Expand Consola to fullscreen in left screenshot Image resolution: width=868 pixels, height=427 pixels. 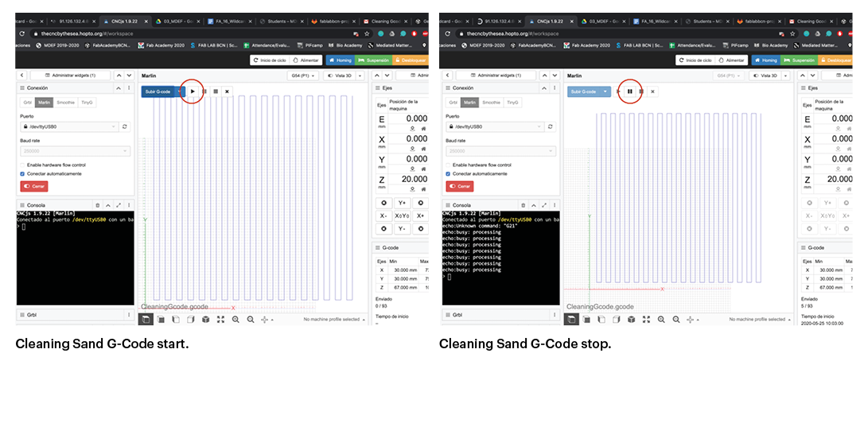tap(119, 204)
